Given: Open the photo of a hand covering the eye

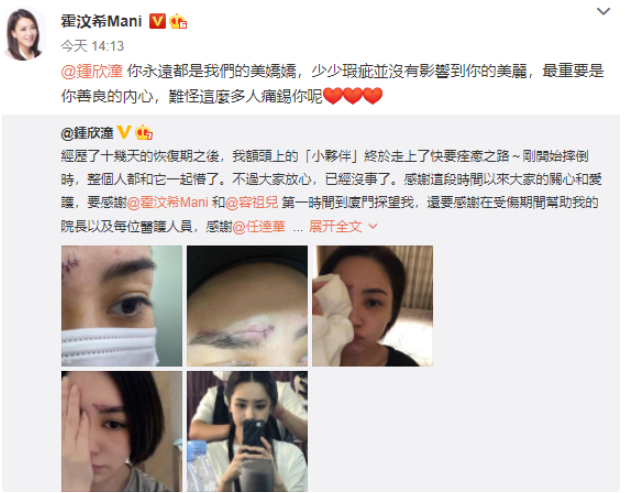Looking at the screenshot, I should [122, 431].
